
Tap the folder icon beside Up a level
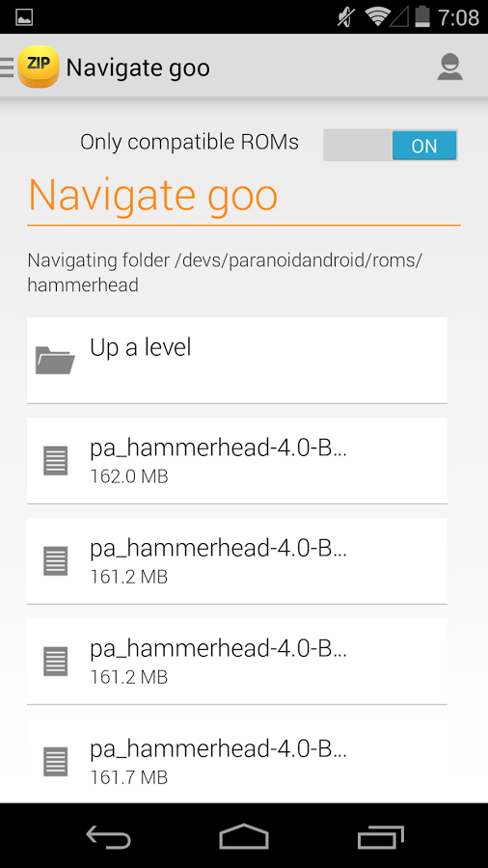point(55,361)
